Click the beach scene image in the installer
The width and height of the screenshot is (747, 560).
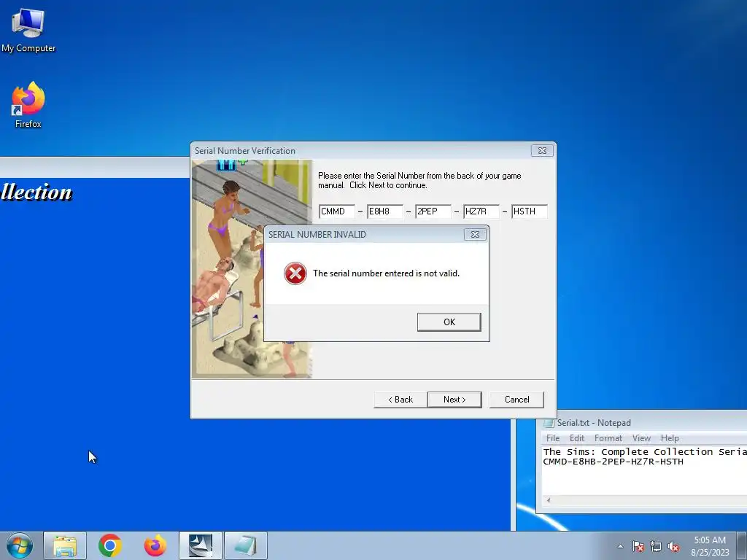[252, 269]
